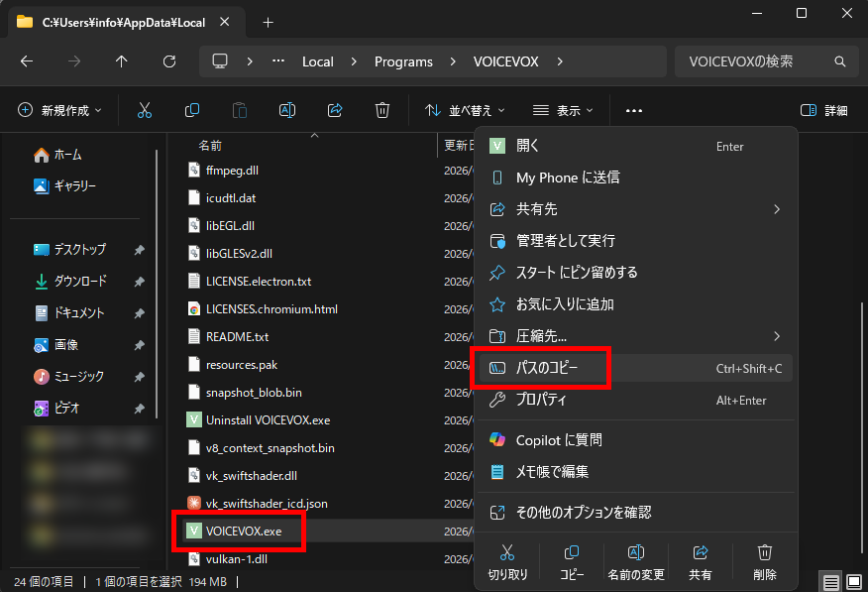Expand the 圧縮先... submenu
868x592 pixels.
[x=777, y=336]
